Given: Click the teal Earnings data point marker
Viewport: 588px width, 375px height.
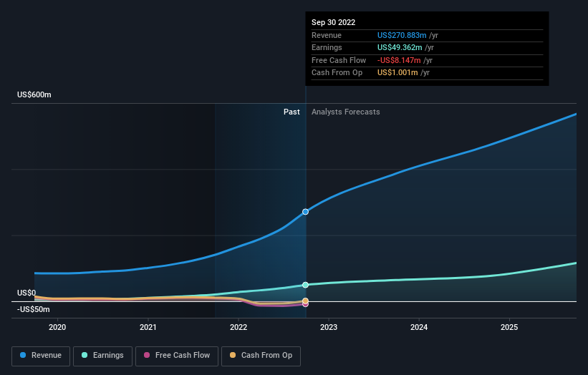Looking at the screenshot, I should 305,285.
